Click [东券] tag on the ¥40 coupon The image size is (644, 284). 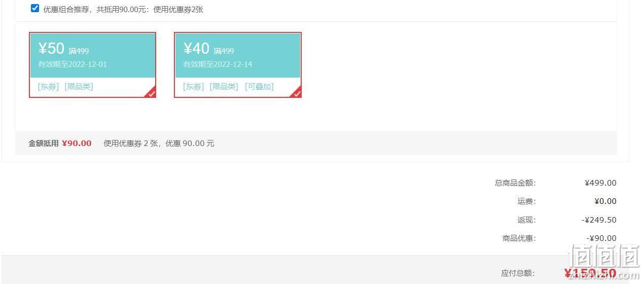point(194,87)
